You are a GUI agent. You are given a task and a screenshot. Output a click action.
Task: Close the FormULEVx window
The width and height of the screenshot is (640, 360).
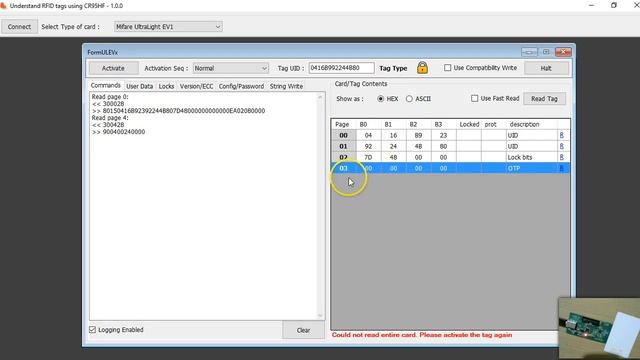click(x=563, y=52)
